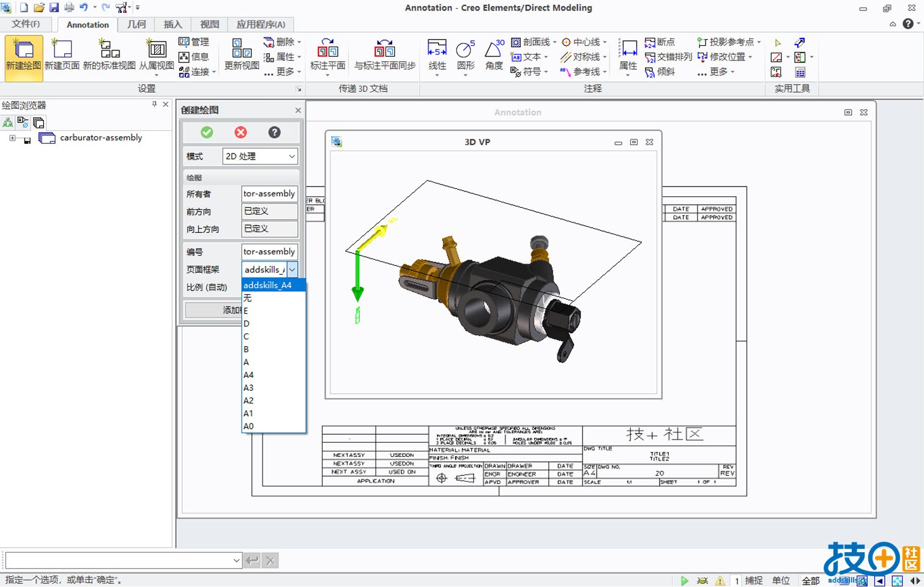
Task: Click the 交错排列 (stagger) tool
Action: (668, 57)
